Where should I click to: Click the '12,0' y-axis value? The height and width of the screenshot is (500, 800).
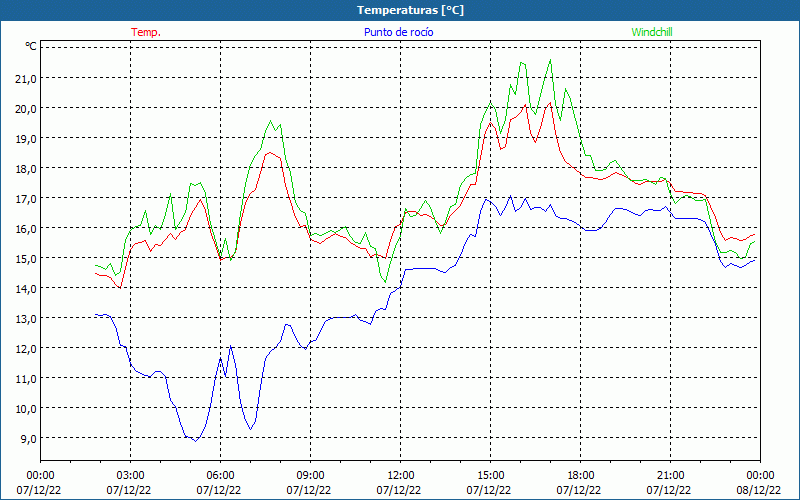click(27, 348)
